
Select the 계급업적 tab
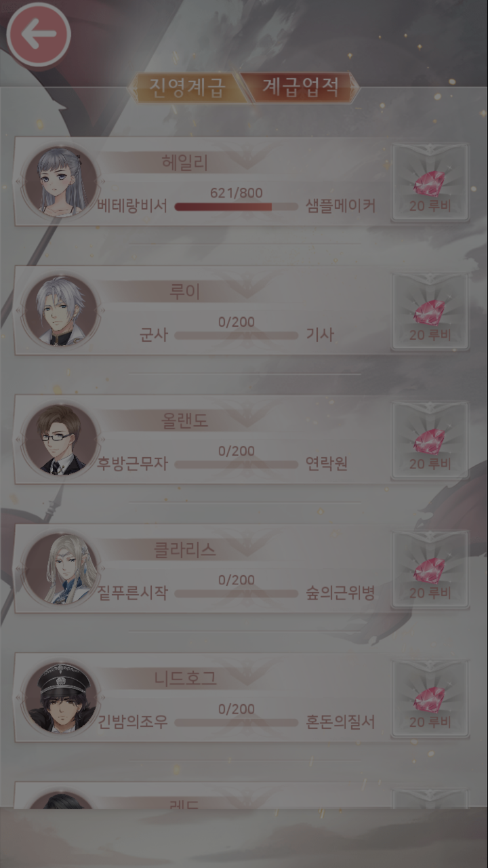(300, 87)
